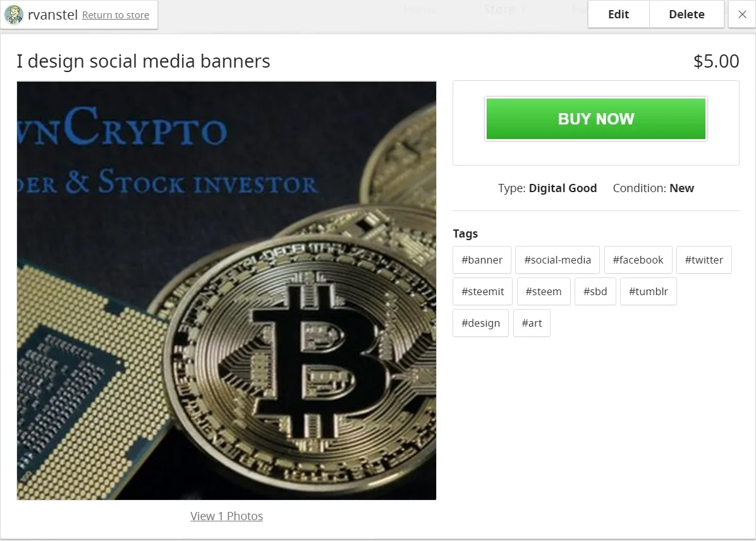
Task: Select the #banner tag
Action: [482, 260]
